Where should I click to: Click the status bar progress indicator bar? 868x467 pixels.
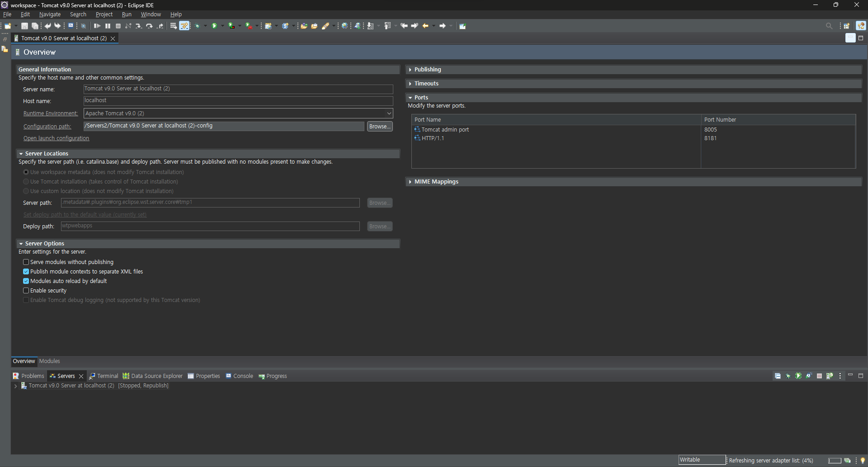coord(835,460)
